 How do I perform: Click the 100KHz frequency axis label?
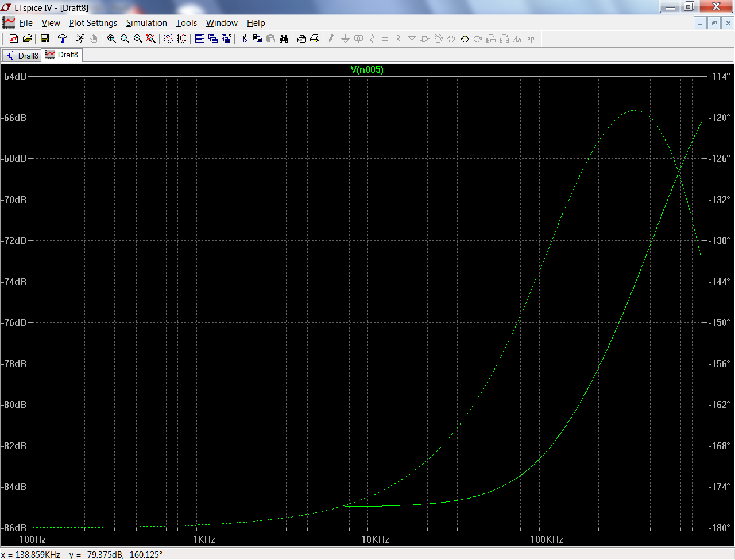coord(547,539)
